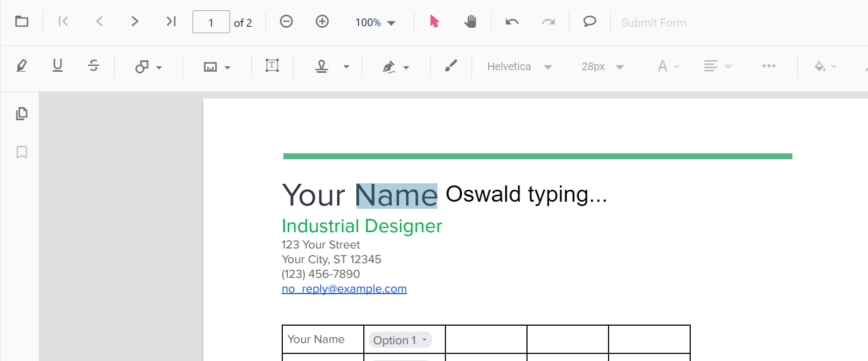
Task: Open the 100% zoom level dropdown
Action: (x=375, y=23)
